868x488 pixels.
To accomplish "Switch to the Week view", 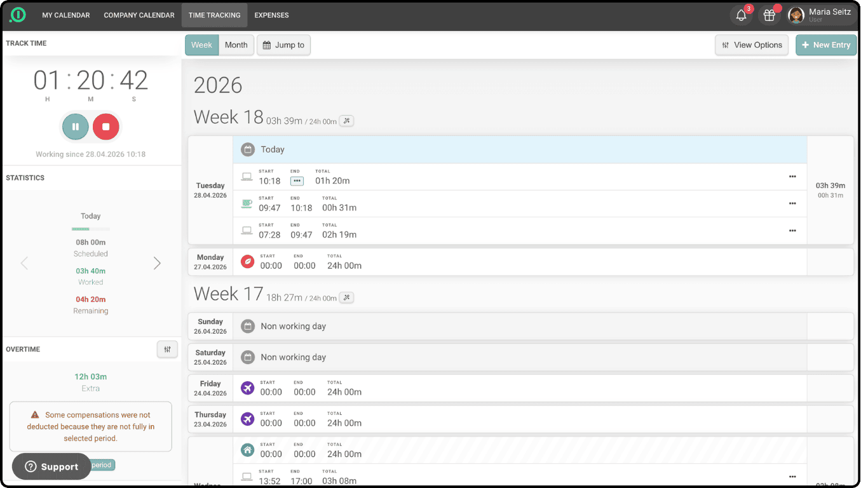I will (201, 45).
